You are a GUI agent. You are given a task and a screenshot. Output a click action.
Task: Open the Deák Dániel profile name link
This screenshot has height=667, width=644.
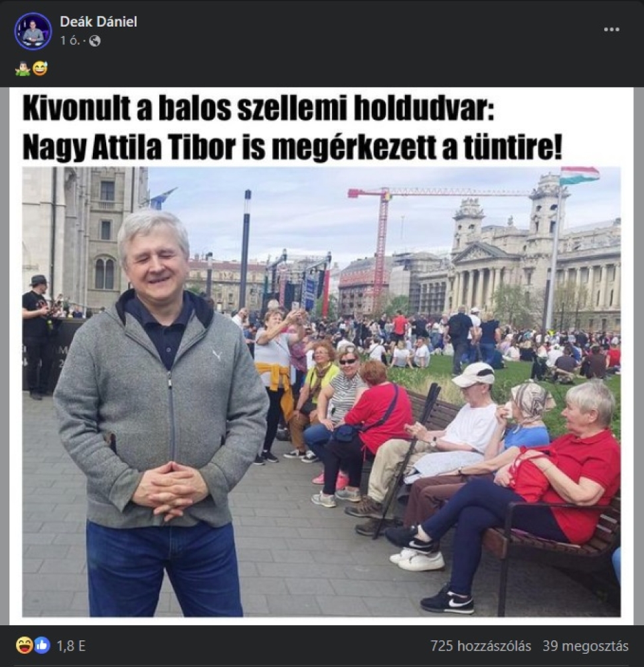pos(98,21)
